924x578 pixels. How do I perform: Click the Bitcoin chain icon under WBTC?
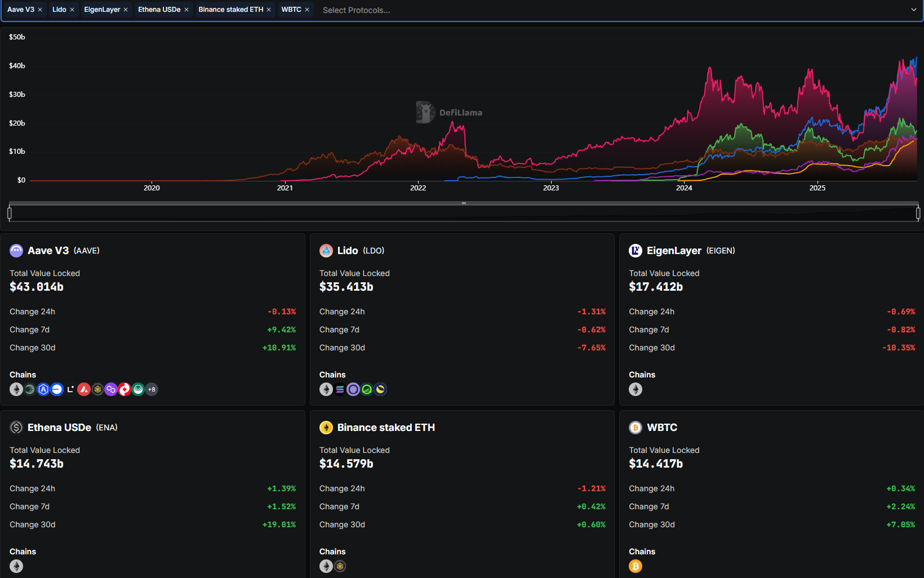tap(636, 566)
